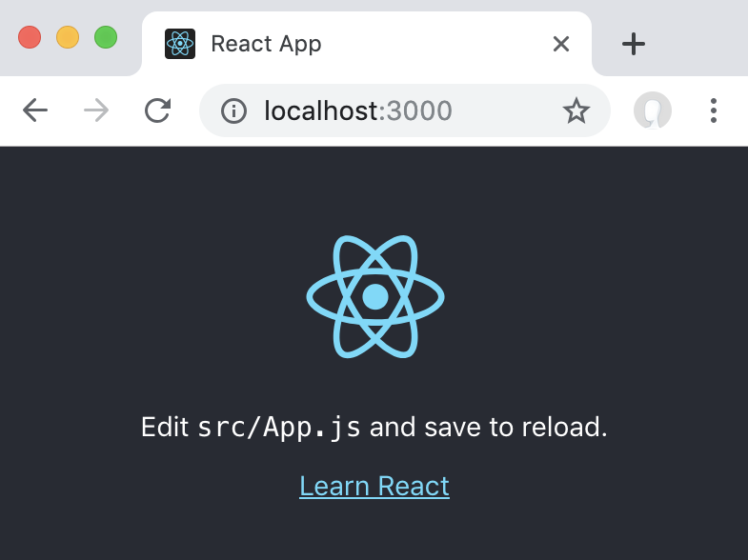Click the large React atom logo
748x560 pixels.
pos(375,296)
